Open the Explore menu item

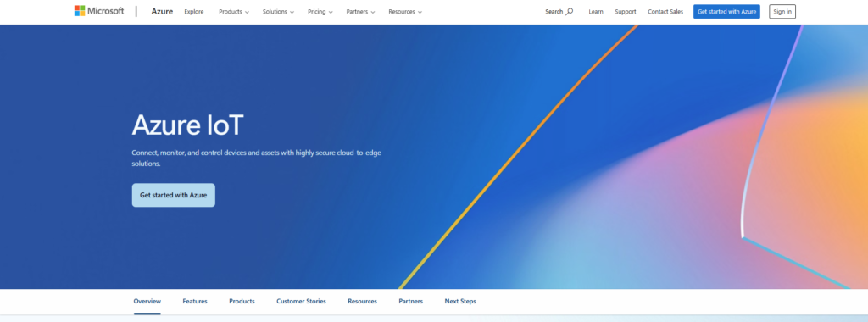[x=194, y=12]
